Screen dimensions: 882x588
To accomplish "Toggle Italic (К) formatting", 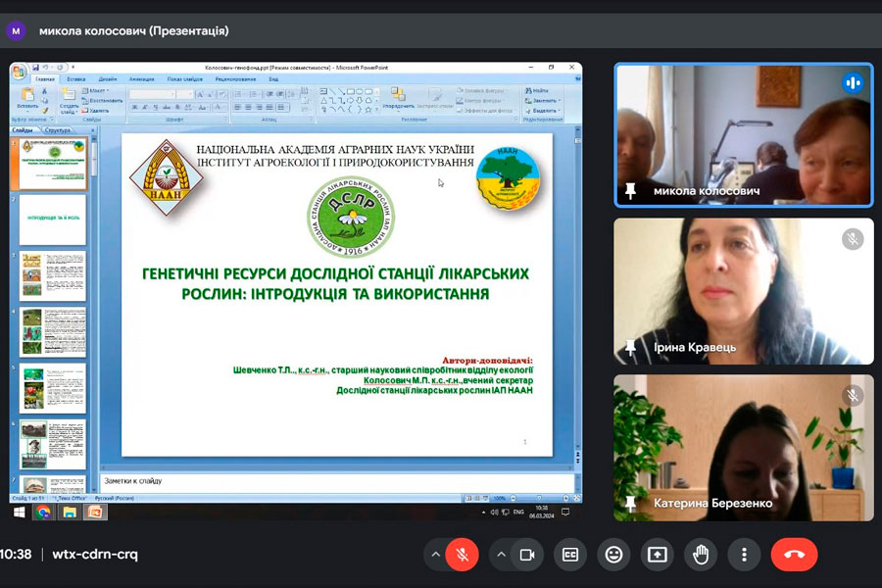I will pos(146,107).
